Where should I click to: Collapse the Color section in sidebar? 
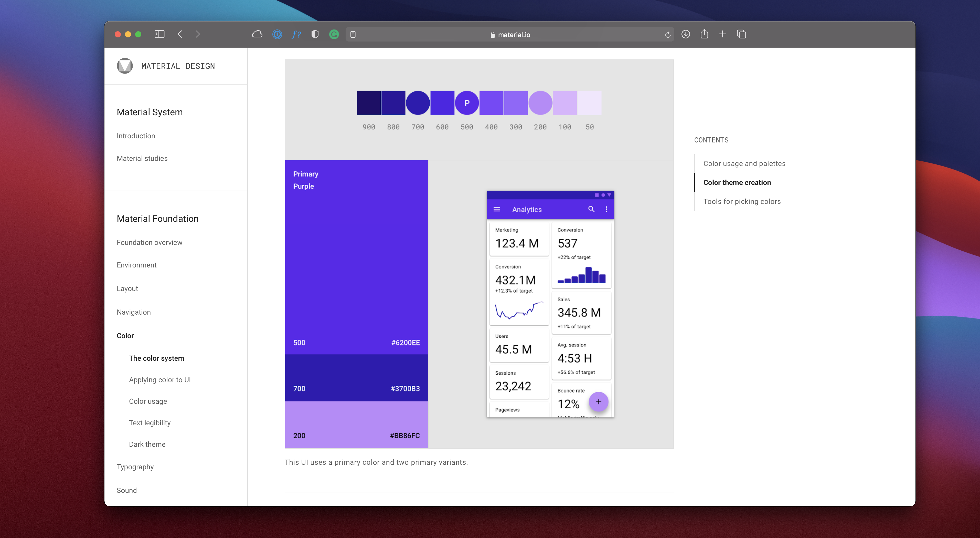point(125,335)
